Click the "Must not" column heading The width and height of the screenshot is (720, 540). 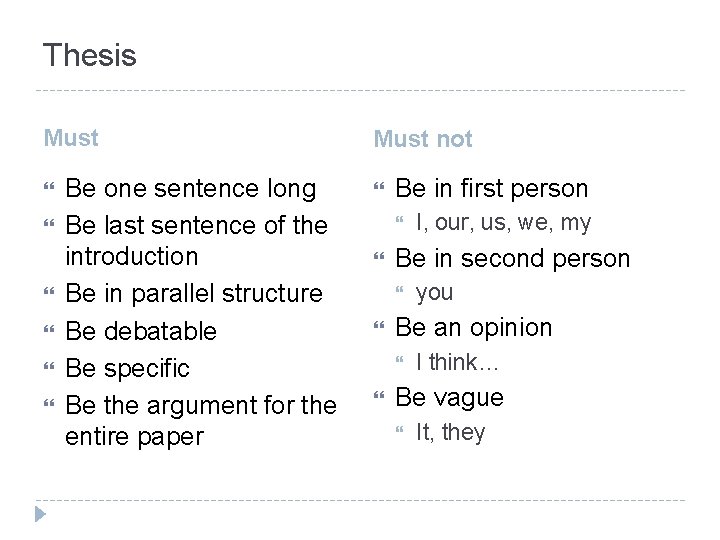[x=422, y=139]
